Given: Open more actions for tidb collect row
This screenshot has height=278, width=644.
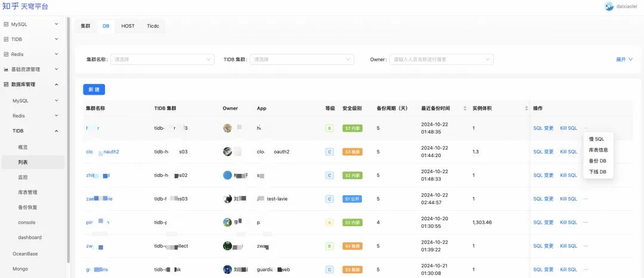Looking at the screenshot, I should (x=586, y=246).
